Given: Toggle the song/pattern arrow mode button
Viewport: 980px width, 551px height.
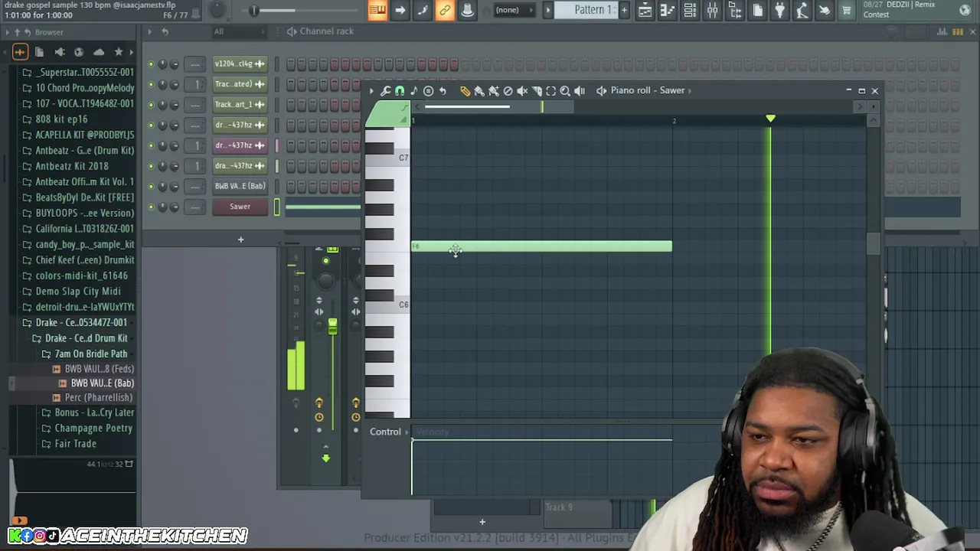Looking at the screenshot, I should pos(400,10).
